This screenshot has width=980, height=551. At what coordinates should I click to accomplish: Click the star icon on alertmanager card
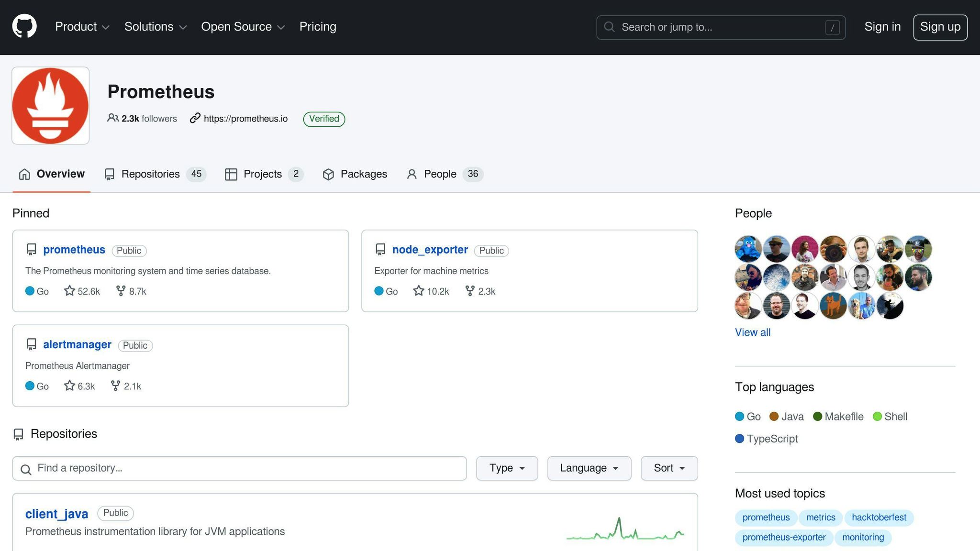click(x=69, y=386)
